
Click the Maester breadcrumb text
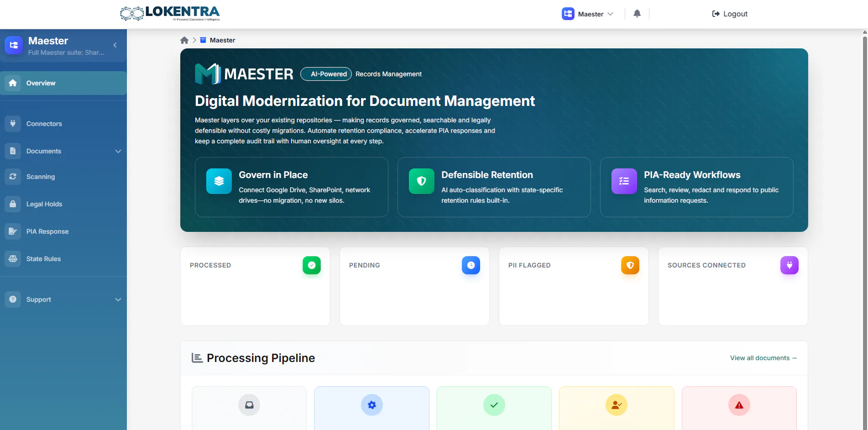point(222,40)
